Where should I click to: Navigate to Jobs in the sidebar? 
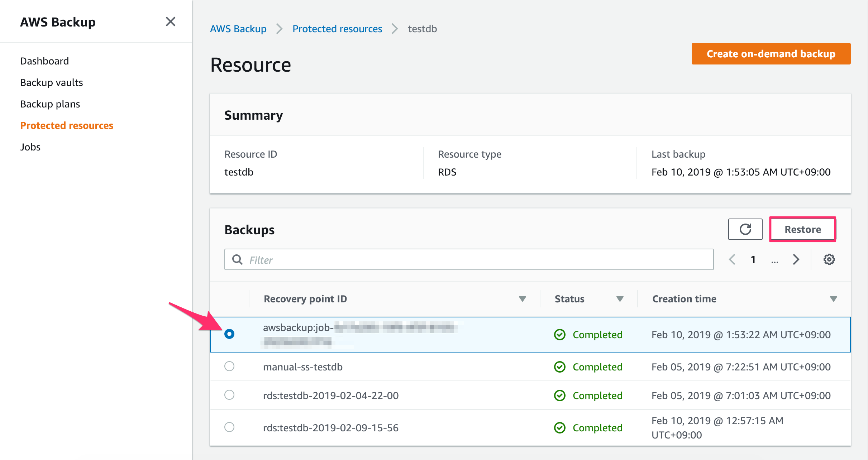click(x=30, y=147)
